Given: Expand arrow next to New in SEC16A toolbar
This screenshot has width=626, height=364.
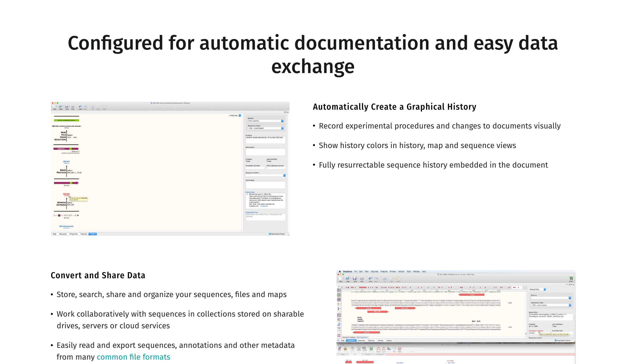Looking at the screenshot, I should [57, 107].
